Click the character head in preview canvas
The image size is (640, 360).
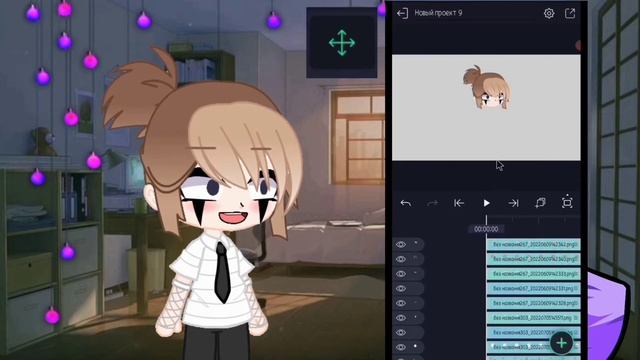(x=487, y=87)
